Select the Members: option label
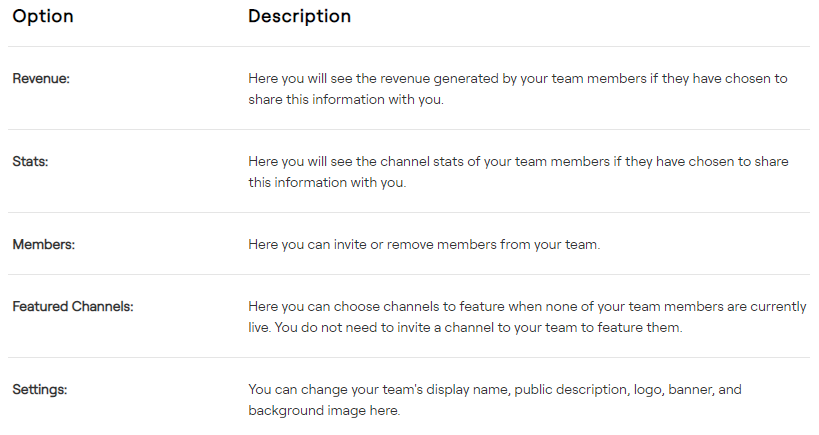The width and height of the screenshot is (819, 435). tap(40, 244)
